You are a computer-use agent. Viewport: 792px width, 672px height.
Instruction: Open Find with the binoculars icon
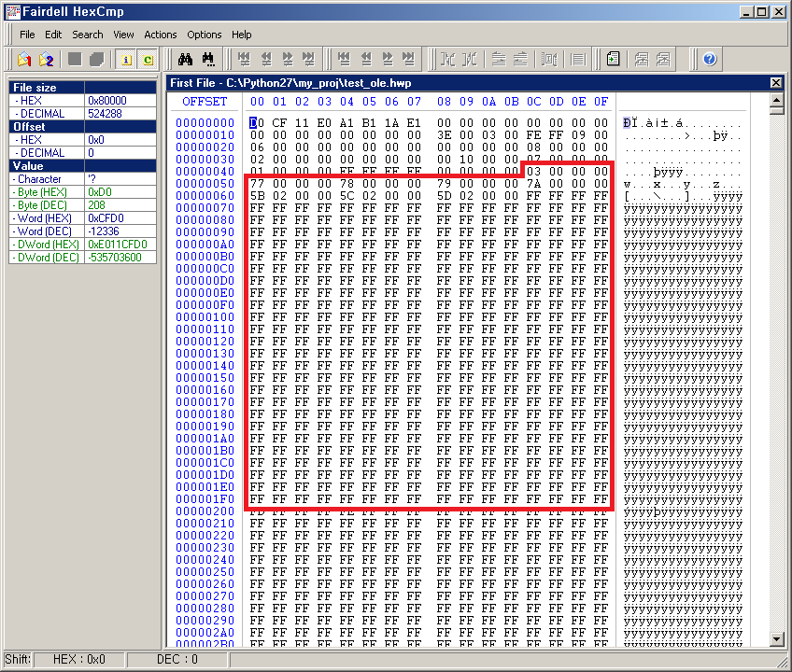[185, 60]
